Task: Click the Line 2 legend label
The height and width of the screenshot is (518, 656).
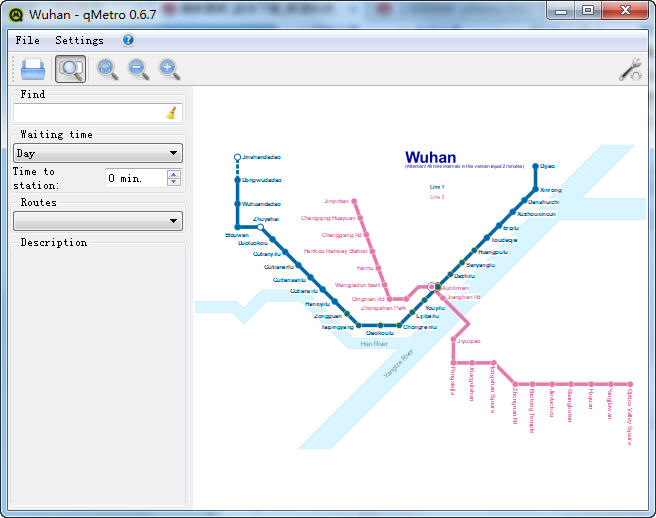Action: click(437, 197)
